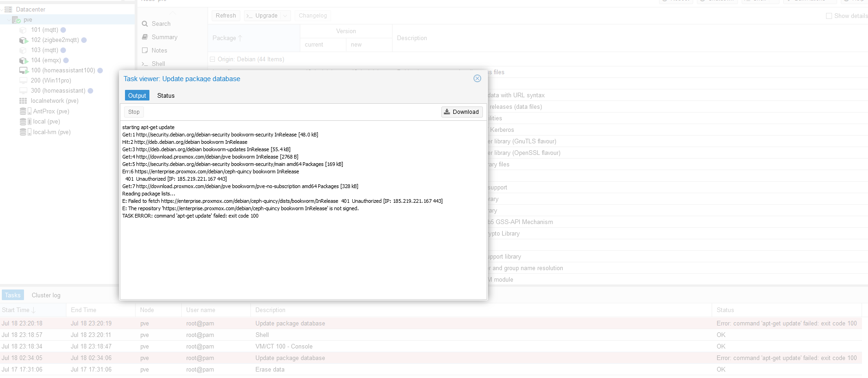Collapse the pve node in the tree
Viewport: 868px width, 378px height.
click(x=9, y=20)
